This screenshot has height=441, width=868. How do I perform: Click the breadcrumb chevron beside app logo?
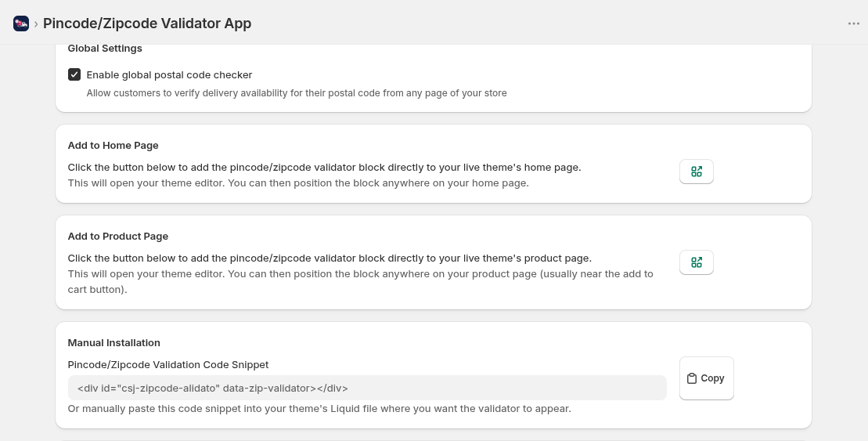[36, 23]
